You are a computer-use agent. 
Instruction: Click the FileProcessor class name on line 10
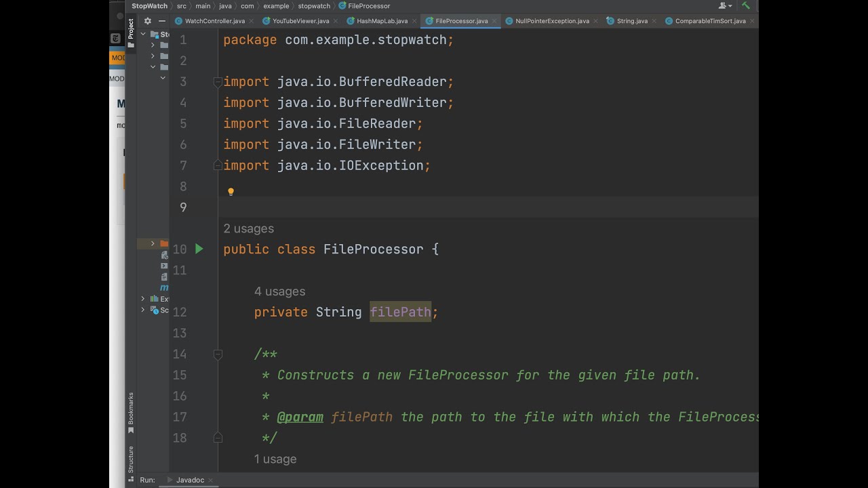[373, 249]
